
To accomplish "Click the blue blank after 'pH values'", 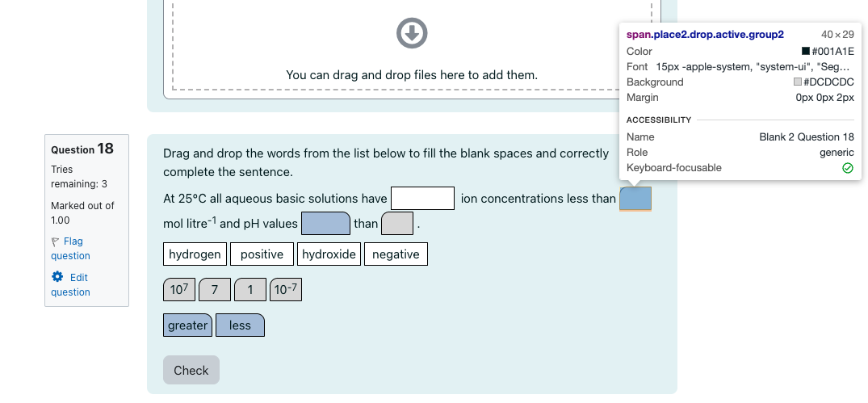I will 325,223.
